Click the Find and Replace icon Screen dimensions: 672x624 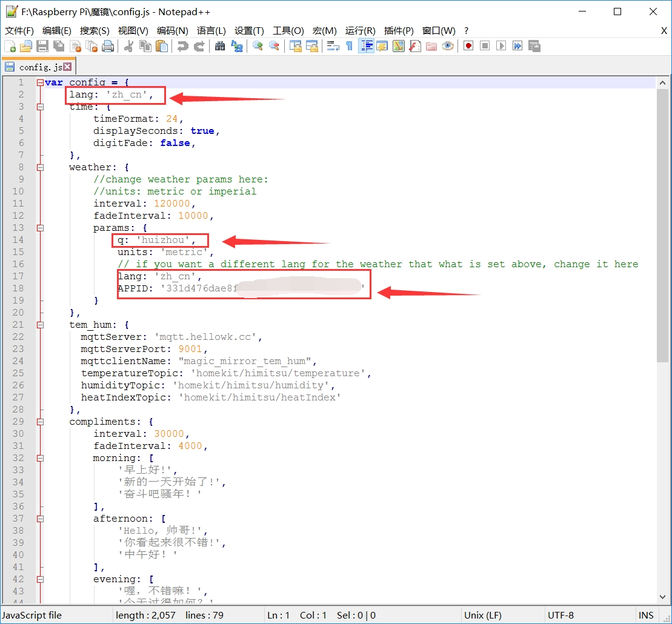tap(237, 46)
